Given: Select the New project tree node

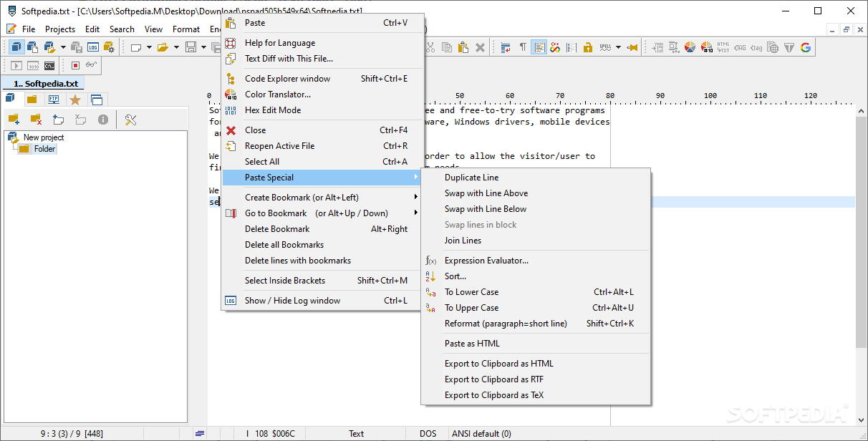Looking at the screenshot, I should (44, 137).
